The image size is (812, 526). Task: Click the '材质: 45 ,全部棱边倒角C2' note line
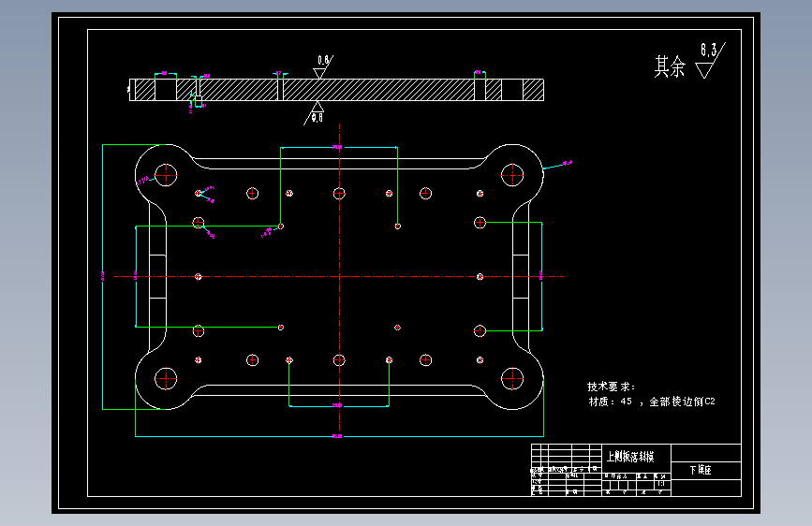click(652, 402)
